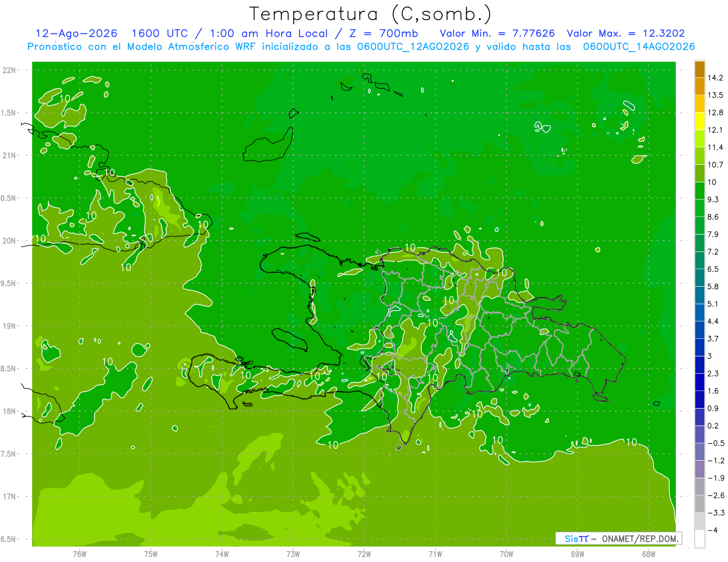
Task: Click the '19N' latitude axis label
Action: [10, 326]
